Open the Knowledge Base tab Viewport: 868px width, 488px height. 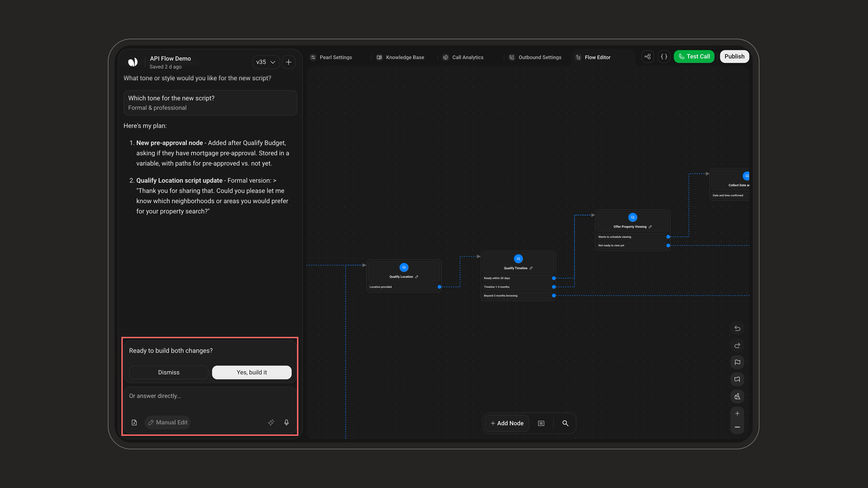coord(400,57)
